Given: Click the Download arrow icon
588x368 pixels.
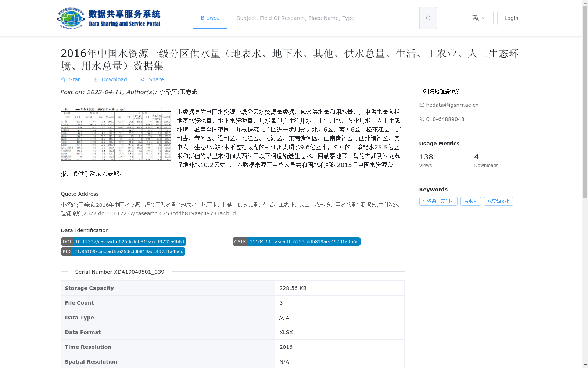Looking at the screenshot, I should 96,79.
